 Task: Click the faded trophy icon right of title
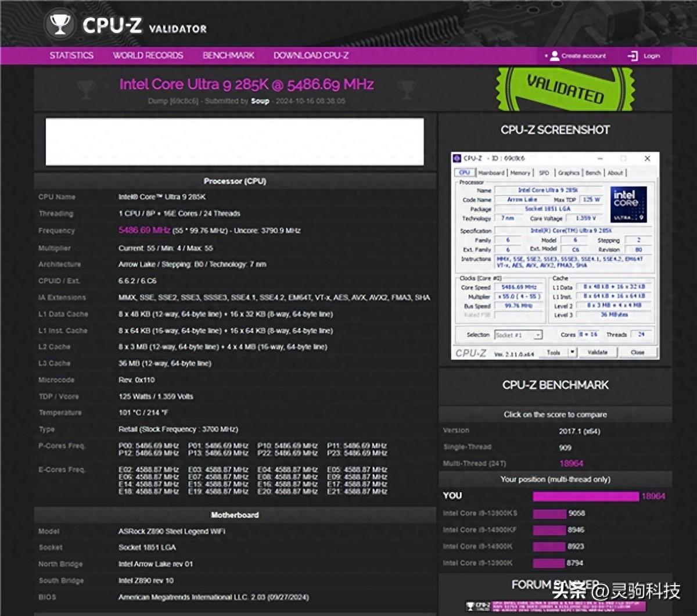(407, 89)
